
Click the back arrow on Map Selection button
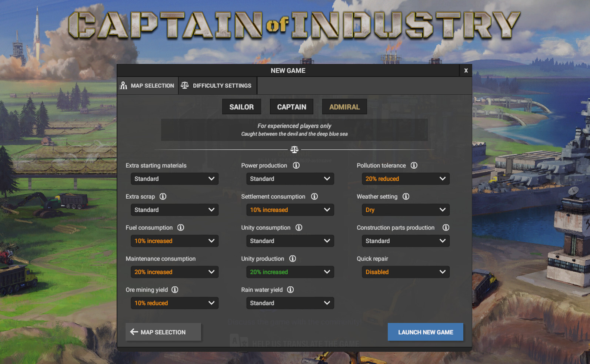[134, 332]
